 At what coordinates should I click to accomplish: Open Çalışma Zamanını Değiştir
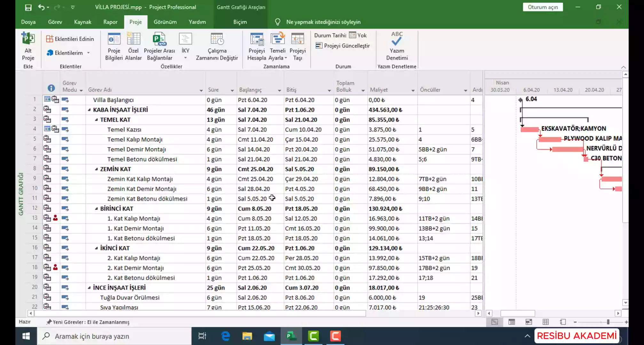[217, 46]
